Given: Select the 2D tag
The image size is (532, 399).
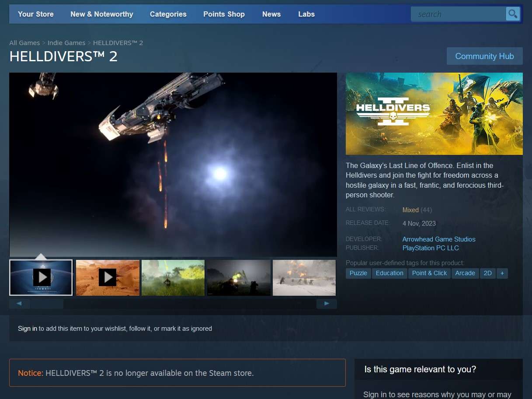Looking at the screenshot, I should pos(488,273).
